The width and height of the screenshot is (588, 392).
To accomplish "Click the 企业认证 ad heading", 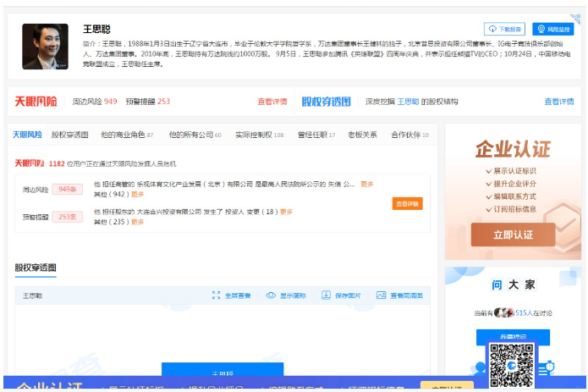I will tap(513, 149).
